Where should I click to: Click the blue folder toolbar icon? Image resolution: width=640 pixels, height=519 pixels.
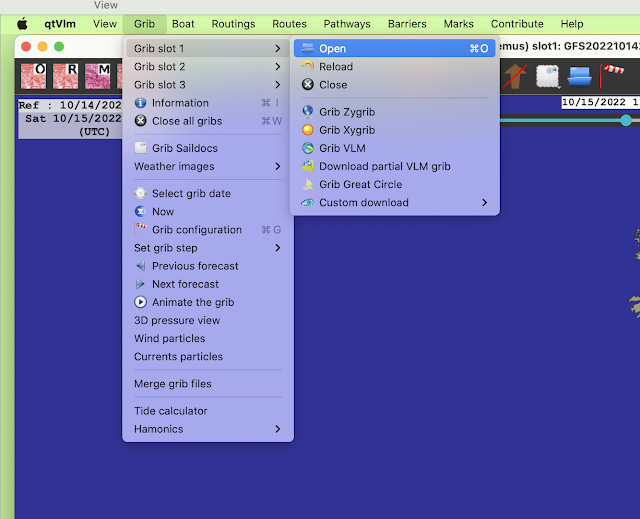pyautogui.click(x=579, y=76)
